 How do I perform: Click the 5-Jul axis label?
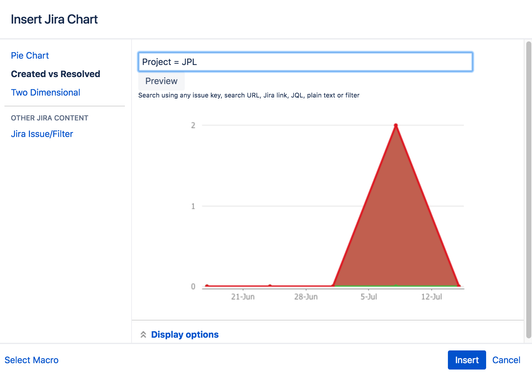[x=368, y=297]
